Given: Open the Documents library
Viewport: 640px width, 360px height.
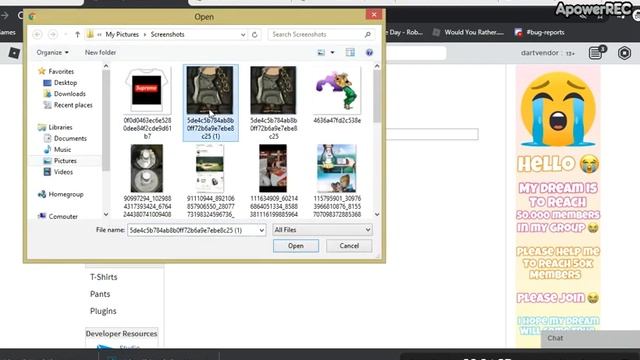Looking at the screenshot, I should 70,138.
